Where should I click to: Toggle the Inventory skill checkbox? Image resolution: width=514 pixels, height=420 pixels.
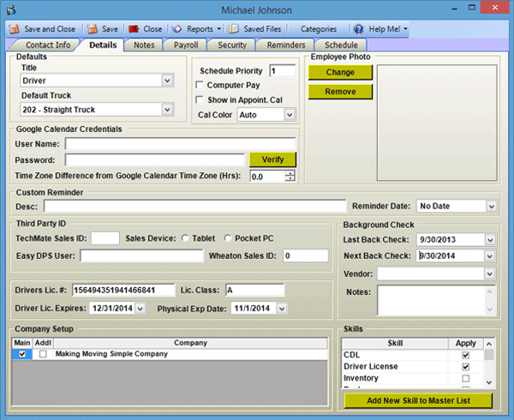(x=465, y=378)
